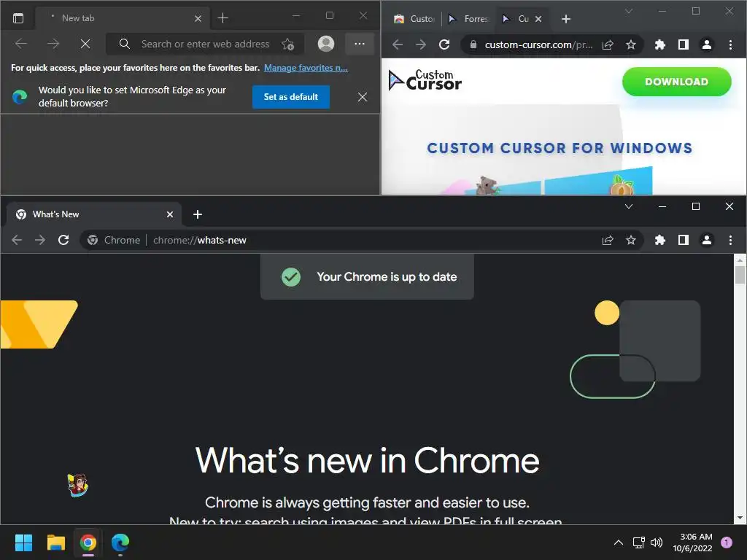The height and width of the screenshot is (560, 747).
Task: Open File Explorer from taskbar
Action: tap(55, 542)
